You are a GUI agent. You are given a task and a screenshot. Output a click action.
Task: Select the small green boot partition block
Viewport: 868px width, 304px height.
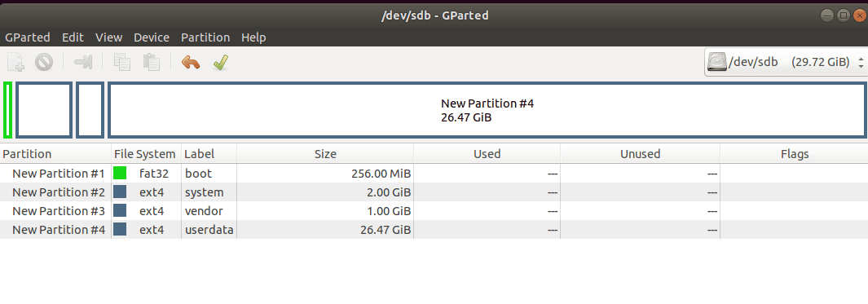point(8,110)
